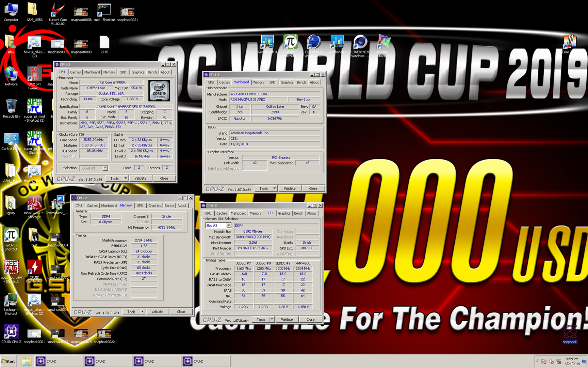This screenshot has height=368, width=588.
Task: Switch to Caches tab in CPU window
Action: pyautogui.click(x=75, y=72)
